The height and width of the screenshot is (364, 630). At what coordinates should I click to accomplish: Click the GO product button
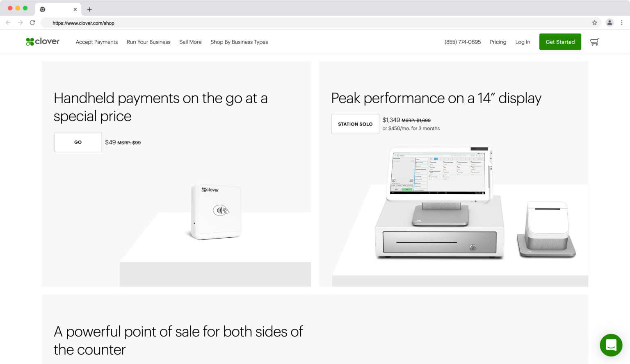pyautogui.click(x=78, y=142)
